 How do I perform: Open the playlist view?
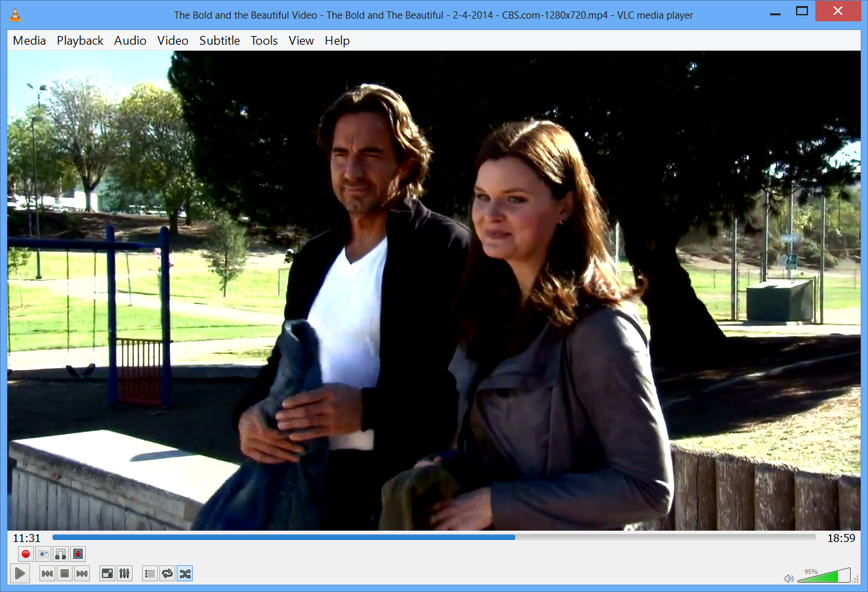coord(150,573)
